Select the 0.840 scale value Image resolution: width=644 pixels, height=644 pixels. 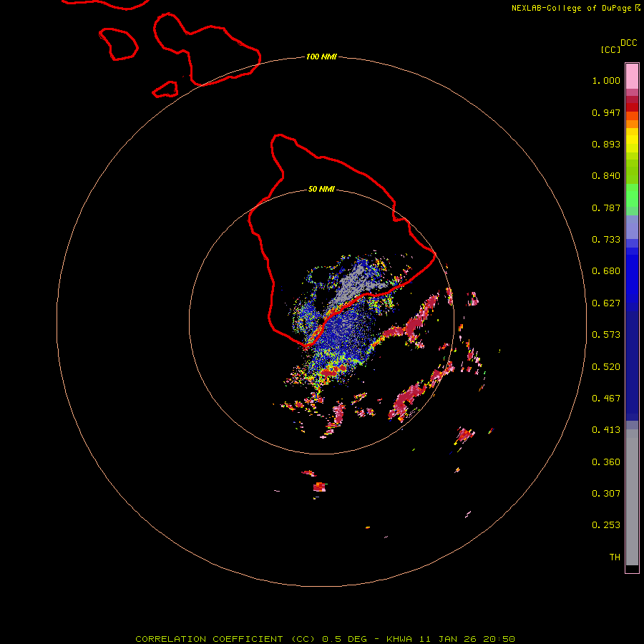[x=606, y=176]
